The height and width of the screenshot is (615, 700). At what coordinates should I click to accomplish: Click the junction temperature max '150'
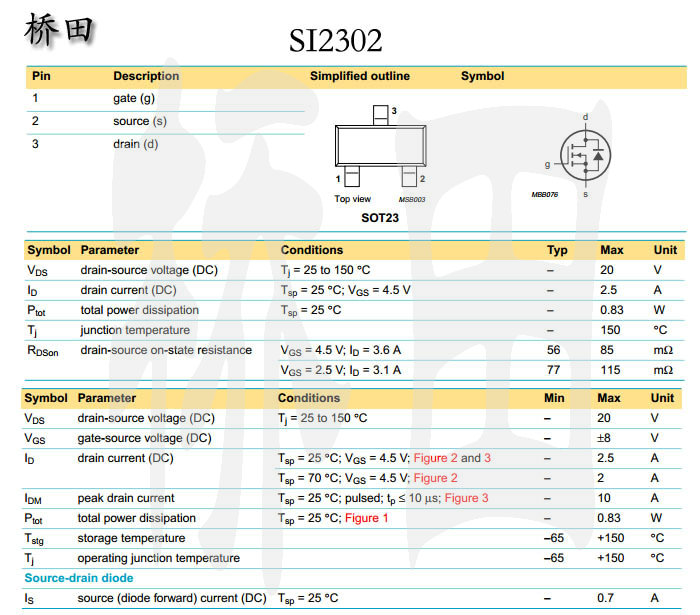610,330
